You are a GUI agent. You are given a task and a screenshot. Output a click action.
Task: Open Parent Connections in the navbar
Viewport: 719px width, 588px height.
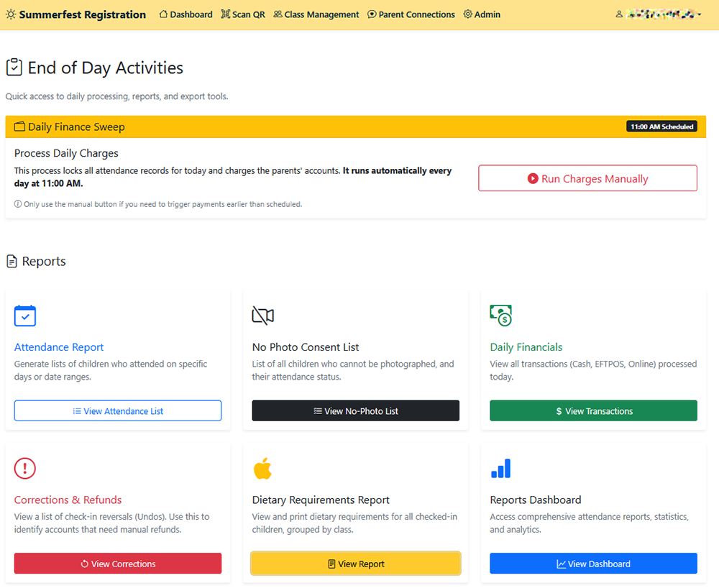[411, 14]
